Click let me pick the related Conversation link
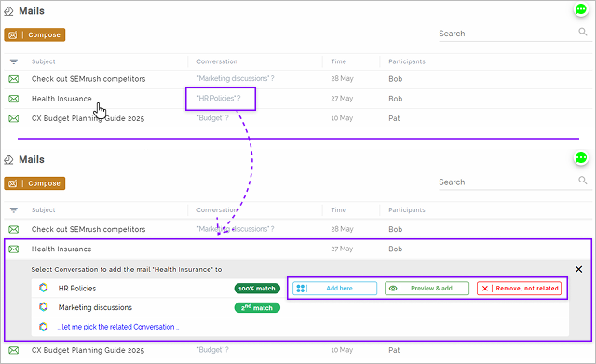The image size is (596, 364). [118, 327]
